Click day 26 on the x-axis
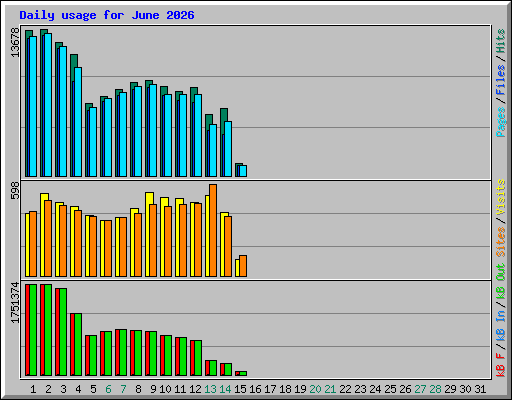The image size is (512, 400). click(x=405, y=389)
